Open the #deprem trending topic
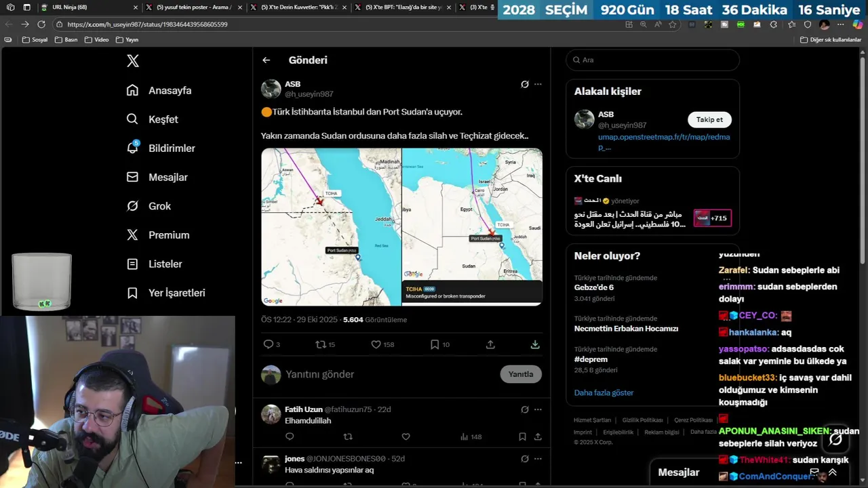868x488 pixels. [591, 359]
